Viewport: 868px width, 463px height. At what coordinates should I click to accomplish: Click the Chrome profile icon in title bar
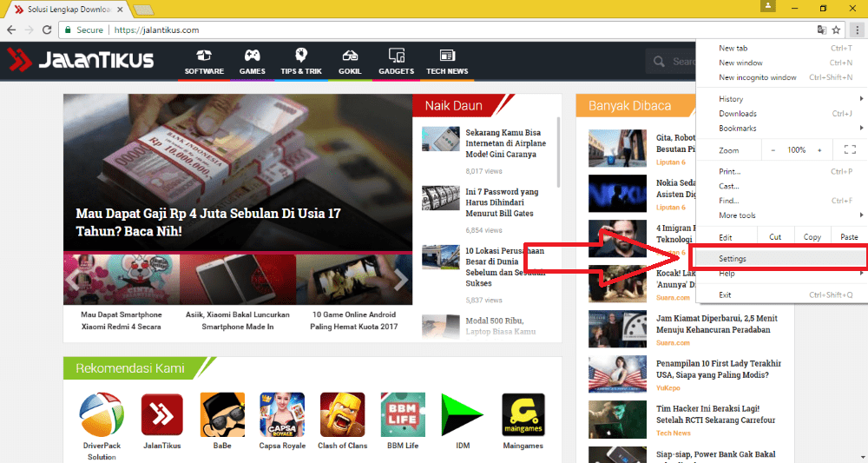[x=768, y=6]
